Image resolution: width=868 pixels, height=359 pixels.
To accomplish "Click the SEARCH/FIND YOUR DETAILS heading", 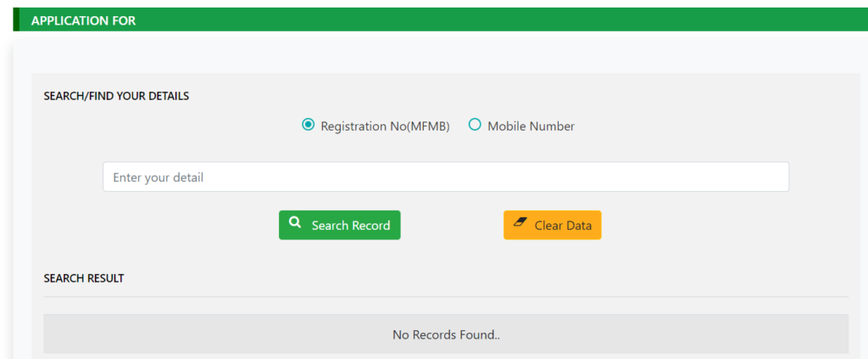I will pos(116,97).
